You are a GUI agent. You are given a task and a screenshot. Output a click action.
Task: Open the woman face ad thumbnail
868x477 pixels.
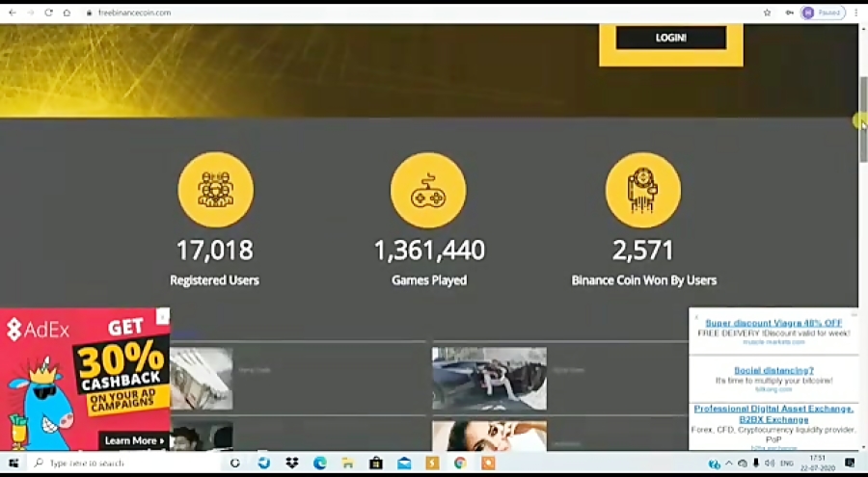[x=489, y=437]
